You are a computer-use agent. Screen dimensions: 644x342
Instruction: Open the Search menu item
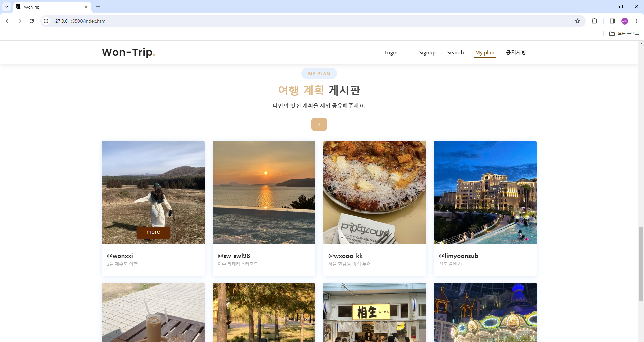pyautogui.click(x=455, y=53)
